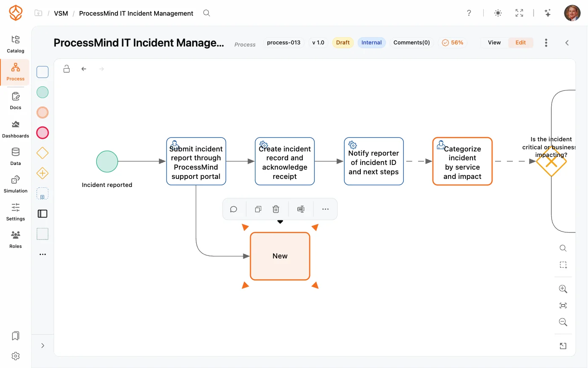Open Comments(0)
The height and width of the screenshot is (368, 588).
[411, 43]
